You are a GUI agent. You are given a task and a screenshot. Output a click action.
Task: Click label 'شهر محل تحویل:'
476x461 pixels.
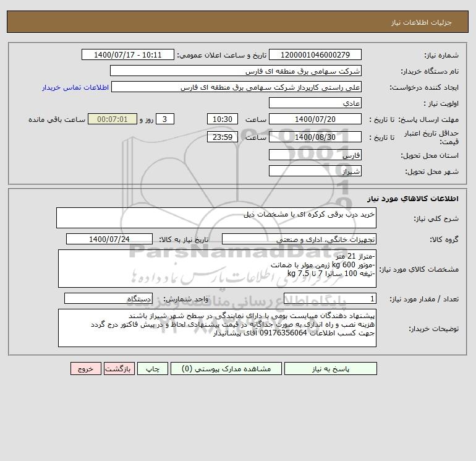click(x=432, y=171)
